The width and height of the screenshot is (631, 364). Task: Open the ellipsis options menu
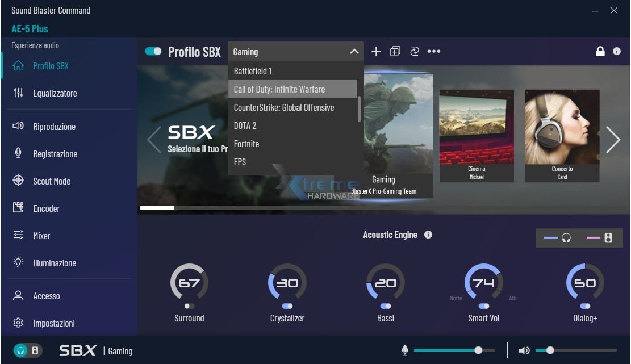coord(434,51)
